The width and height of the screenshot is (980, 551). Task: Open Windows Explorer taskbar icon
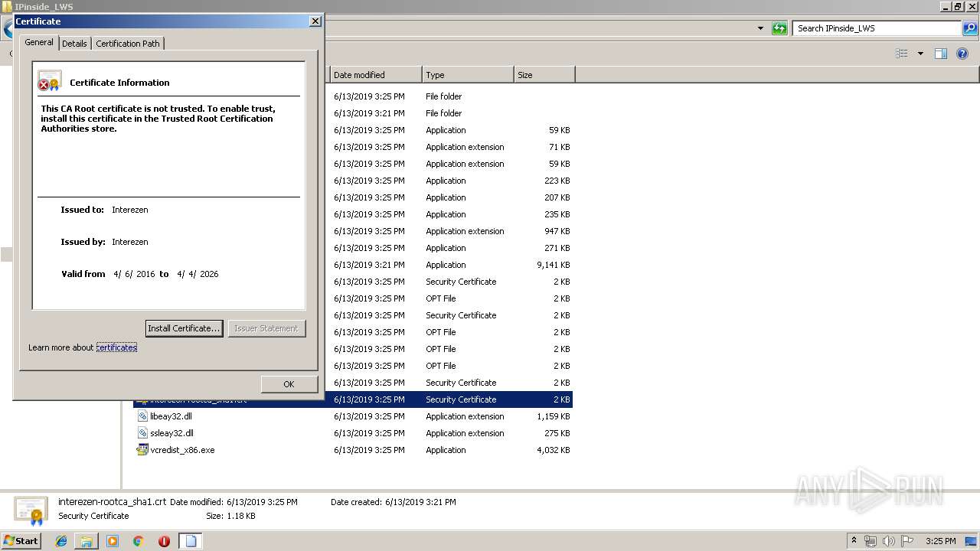[x=87, y=541]
